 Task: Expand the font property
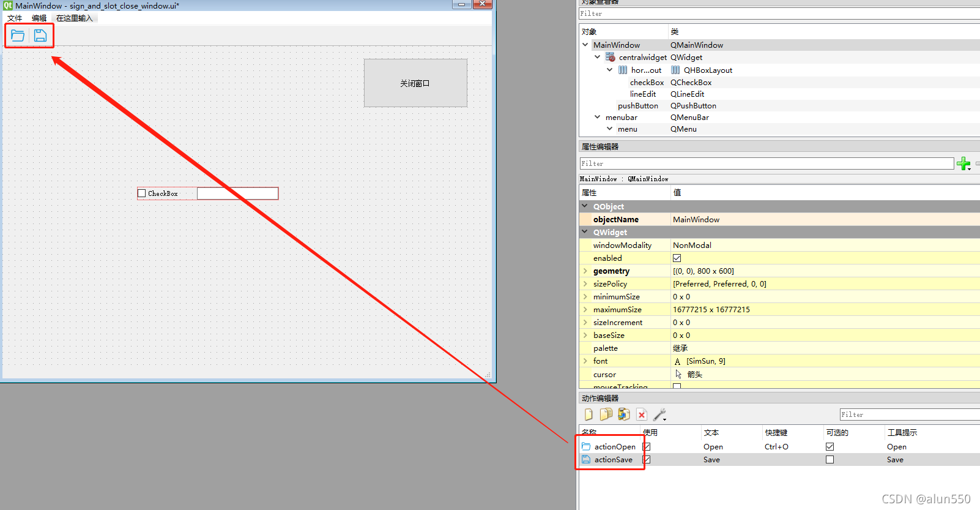[x=585, y=361]
